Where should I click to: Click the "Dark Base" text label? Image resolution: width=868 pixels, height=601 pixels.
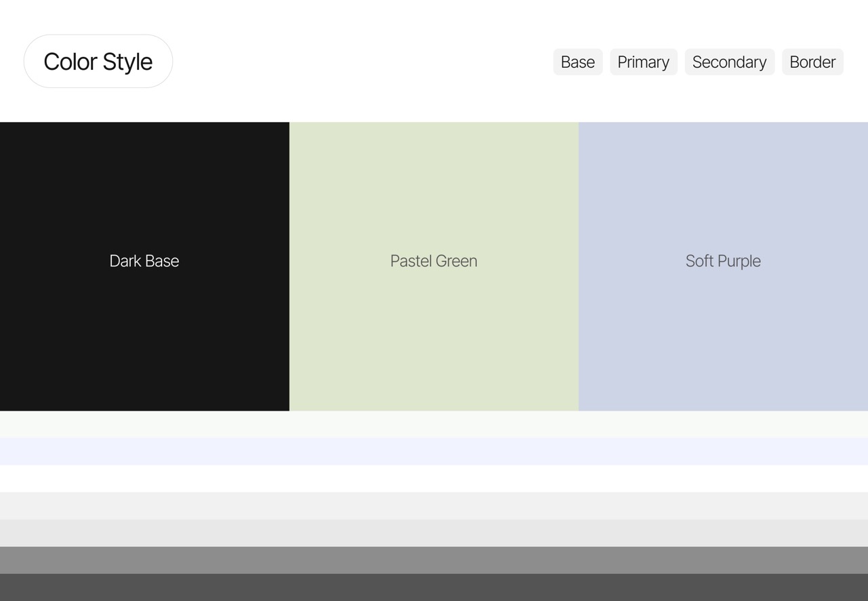pos(144,261)
